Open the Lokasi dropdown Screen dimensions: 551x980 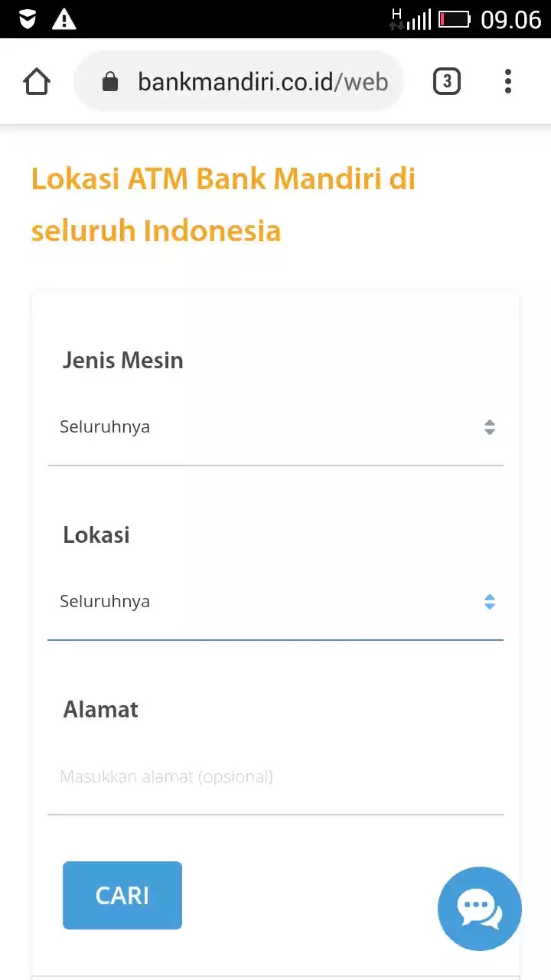275,601
